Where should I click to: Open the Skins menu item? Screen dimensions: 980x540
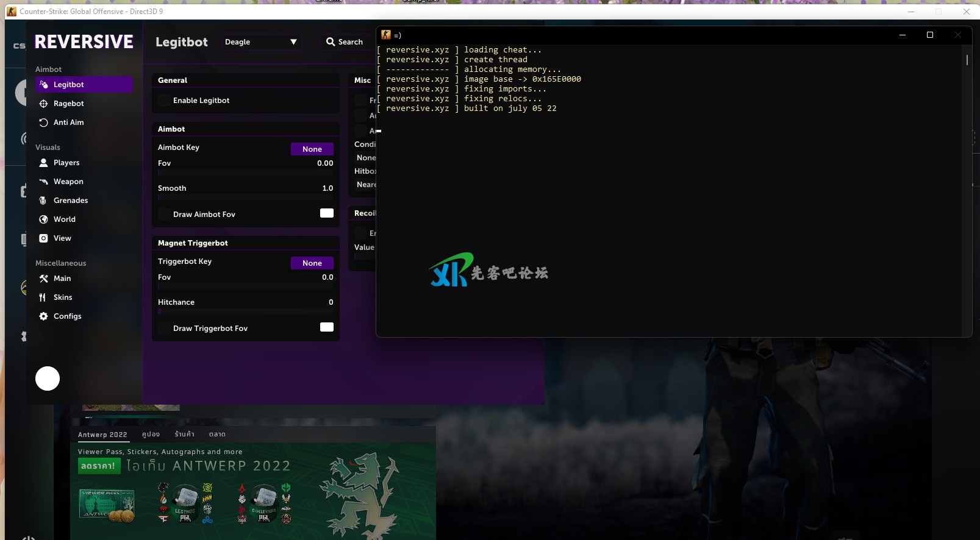pyautogui.click(x=63, y=297)
